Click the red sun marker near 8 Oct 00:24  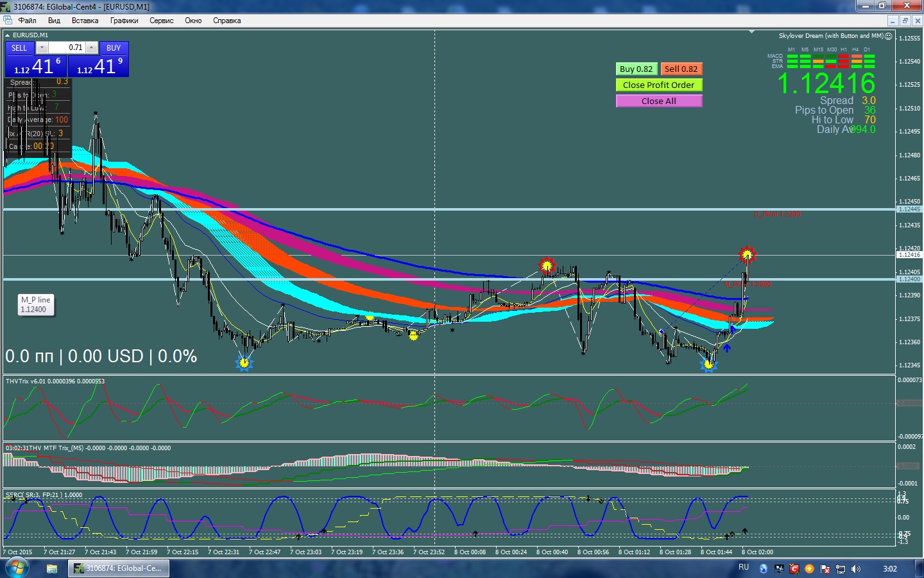pos(547,265)
